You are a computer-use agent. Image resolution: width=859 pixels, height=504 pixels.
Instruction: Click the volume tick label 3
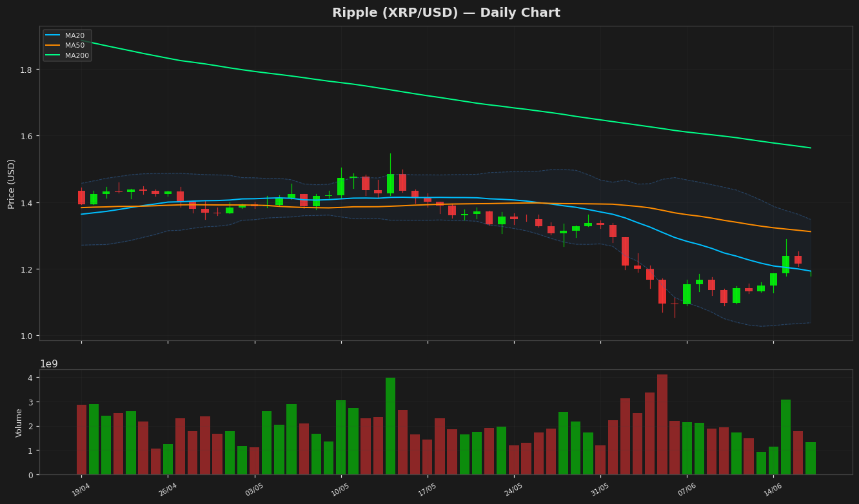tap(31, 402)
